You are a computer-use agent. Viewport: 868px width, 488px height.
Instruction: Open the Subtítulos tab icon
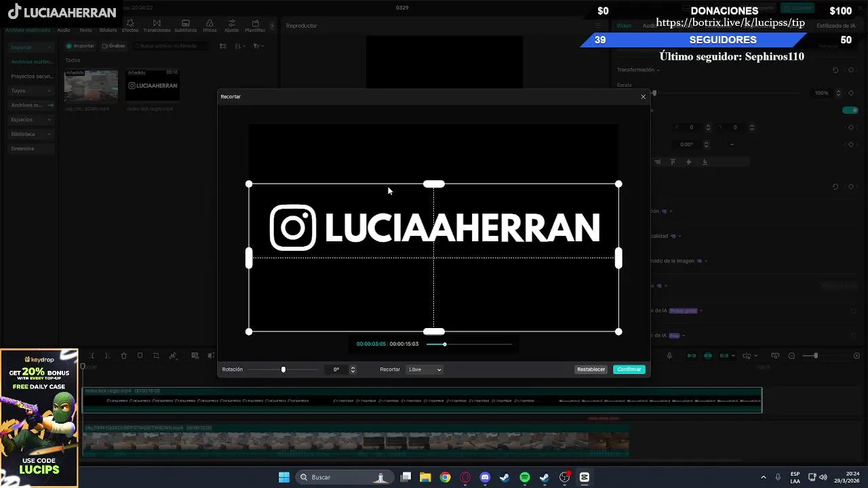(x=186, y=26)
